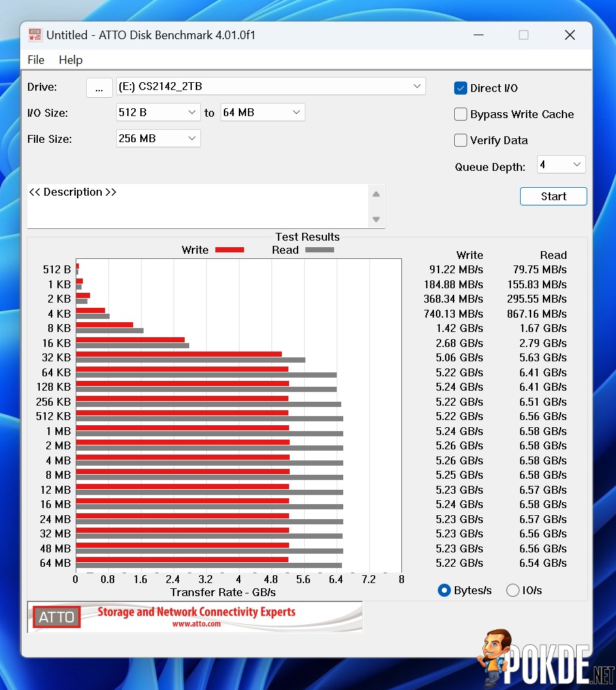Click the Write results column header

[x=470, y=255]
